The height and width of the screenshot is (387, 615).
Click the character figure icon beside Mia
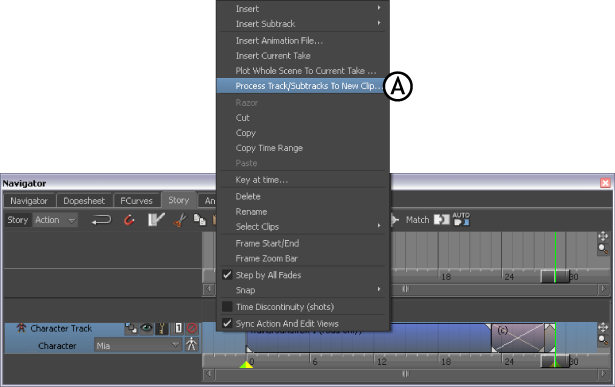coord(191,344)
